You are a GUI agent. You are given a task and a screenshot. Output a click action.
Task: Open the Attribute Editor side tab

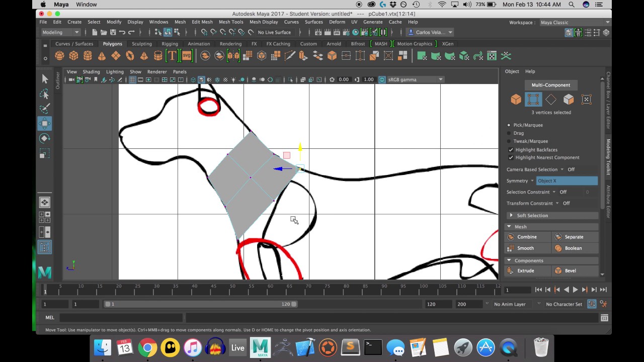point(608,201)
